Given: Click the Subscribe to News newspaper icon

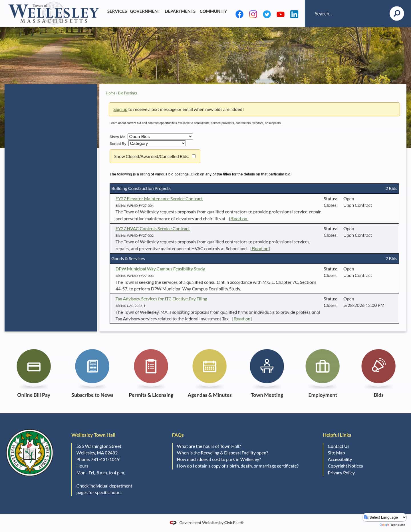Looking at the screenshot, I should tap(92, 366).
